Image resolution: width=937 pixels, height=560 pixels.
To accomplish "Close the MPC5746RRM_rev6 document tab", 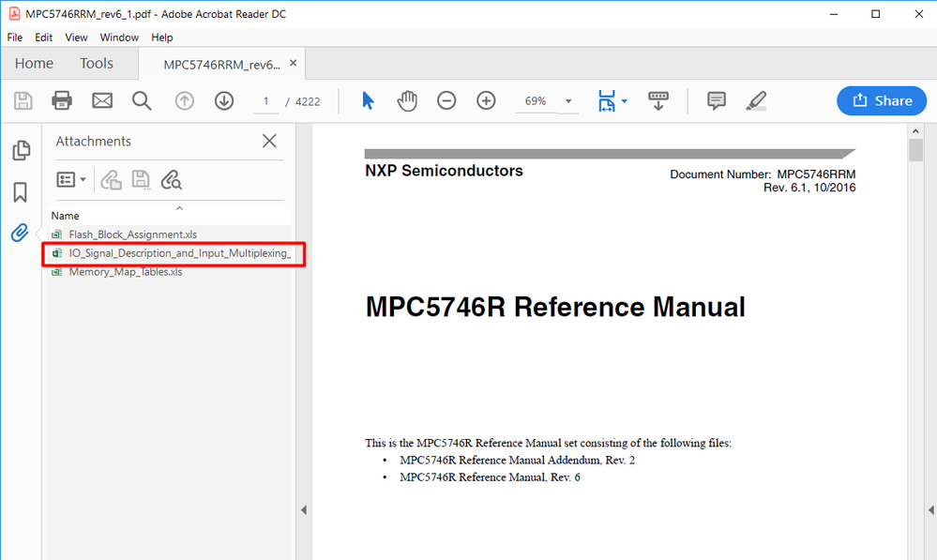I will [x=293, y=63].
